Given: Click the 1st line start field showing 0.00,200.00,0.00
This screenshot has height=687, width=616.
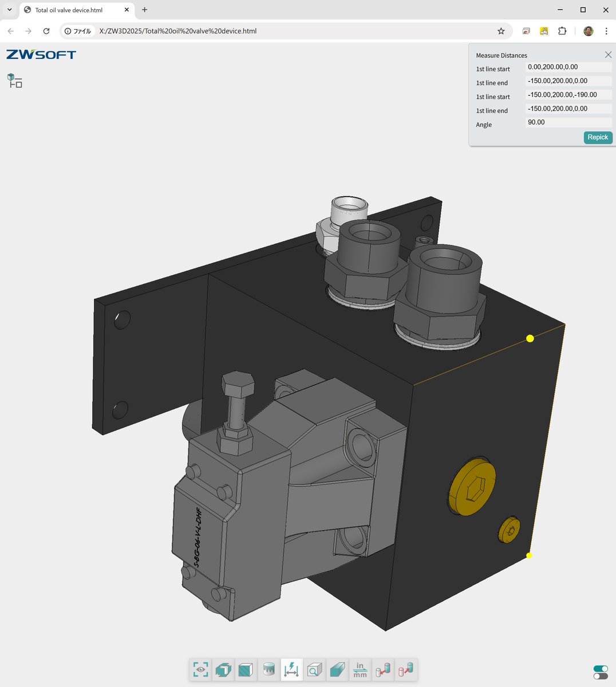Looking at the screenshot, I should click(568, 67).
